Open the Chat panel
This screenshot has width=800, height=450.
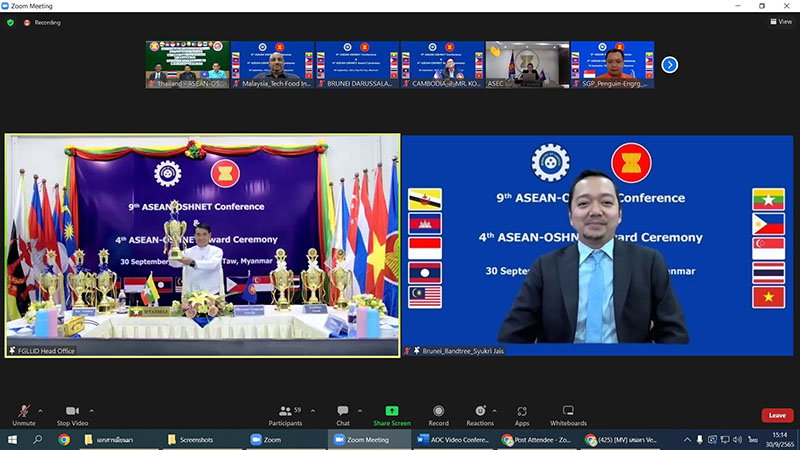pyautogui.click(x=343, y=413)
